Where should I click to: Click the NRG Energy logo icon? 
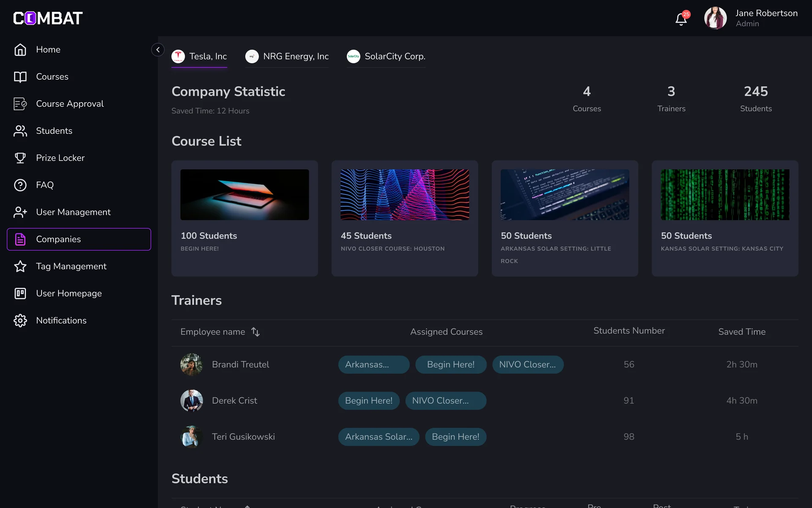[x=252, y=56]
